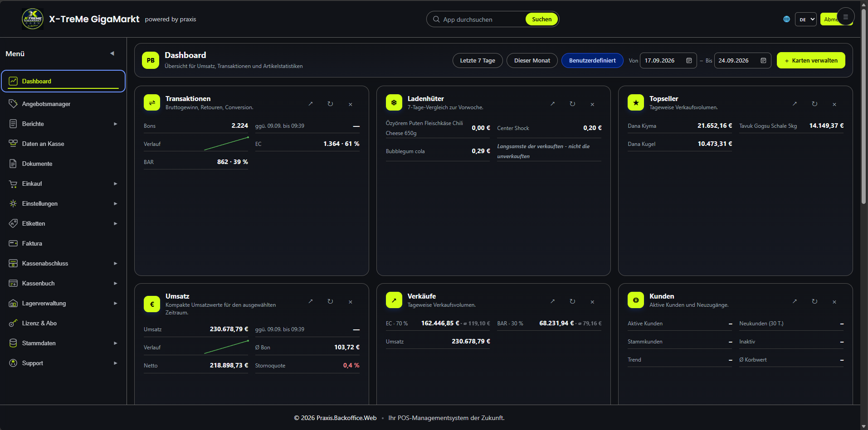Close the Kunden card
Image resolution: width=868 pixels, height=430 pixels.
click(x=834, y=302)
